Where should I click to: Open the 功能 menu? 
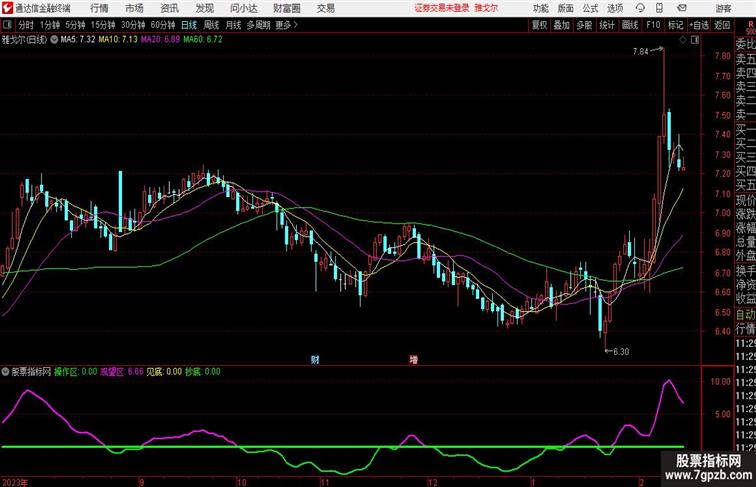[541, 8]
